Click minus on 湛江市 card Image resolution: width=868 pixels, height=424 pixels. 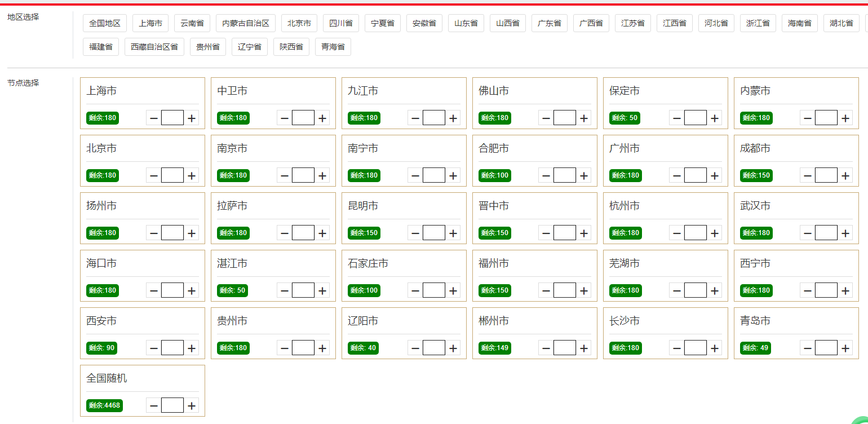tap(284, 290)
